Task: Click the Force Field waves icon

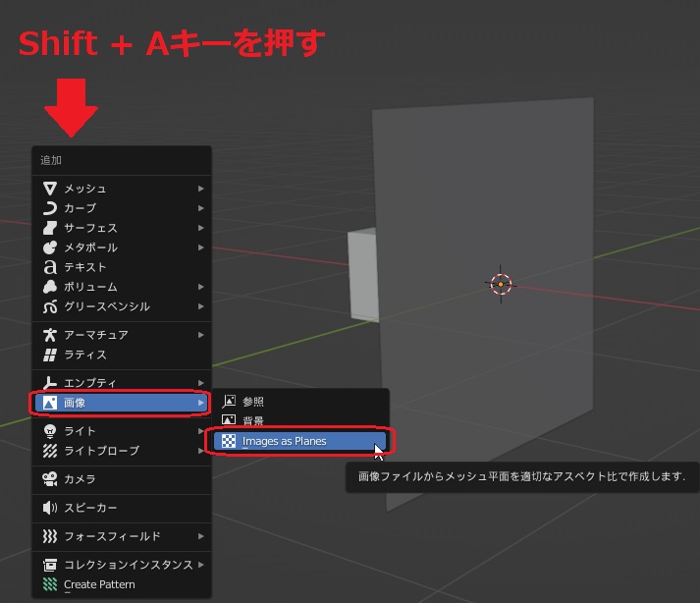Action: [x=50, y=536]
